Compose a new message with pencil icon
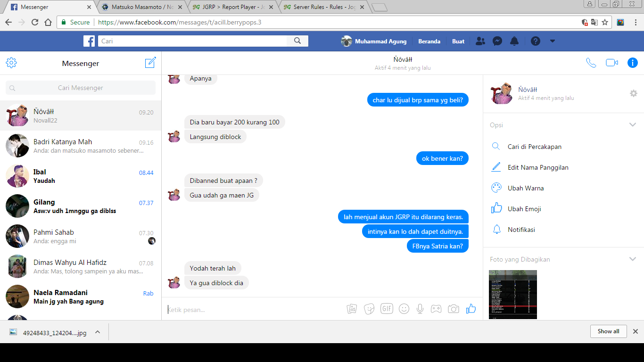Screen dimensions: 644x362 [x=150, y=63]
